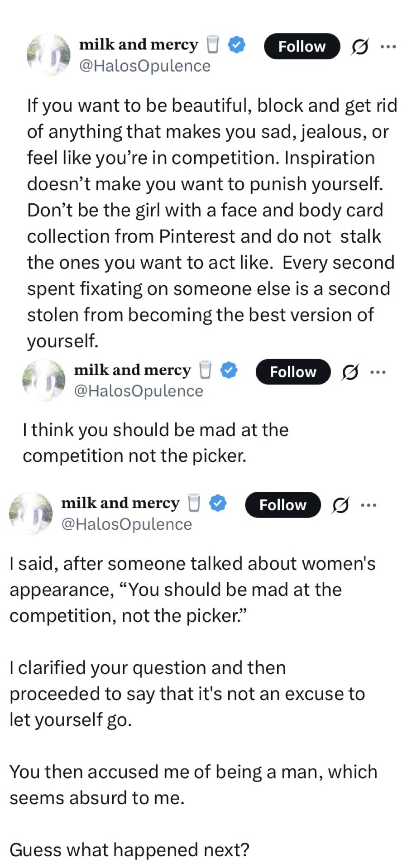This screenshot has width=407, height=868.
Task: Click the Follow button on second tweet
Action: (293, 372)
